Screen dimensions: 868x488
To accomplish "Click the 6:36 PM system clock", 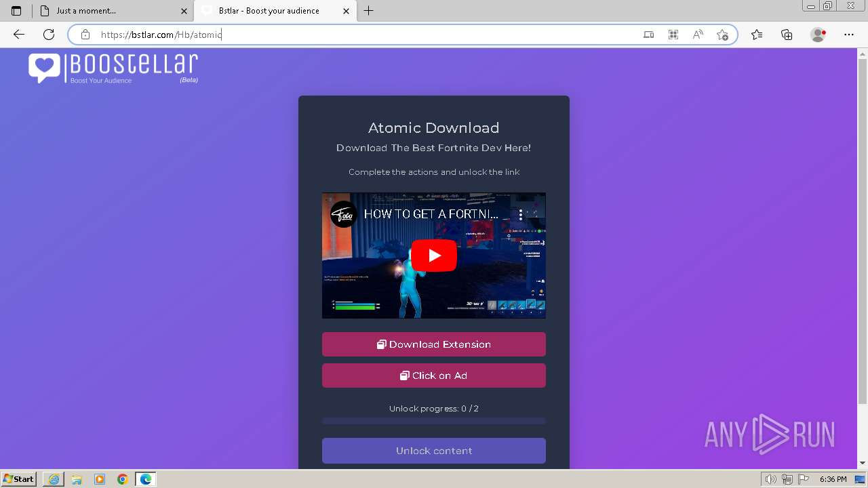I will point(833,479).
